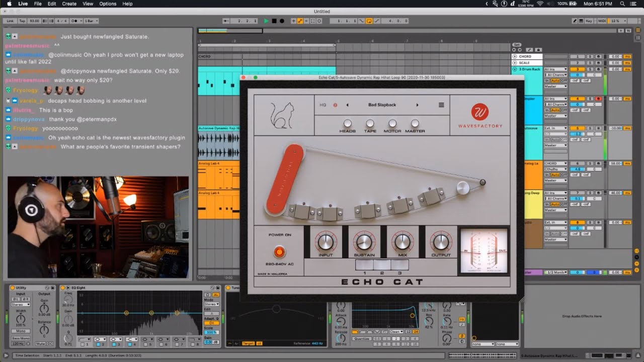Image resolution: width=644 pixels, height=362 pixels.
Task: Open track 3 Master output dropdown
Action: click(555, 86)
